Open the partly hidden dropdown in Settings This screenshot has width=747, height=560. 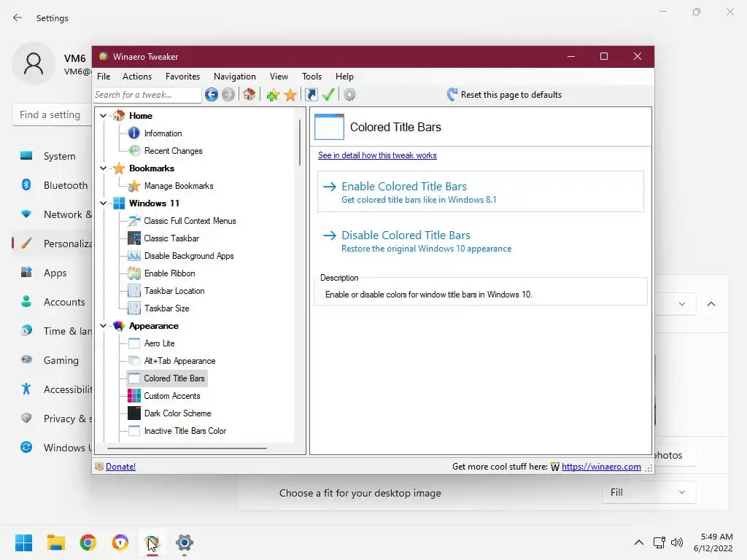(675, 304)
